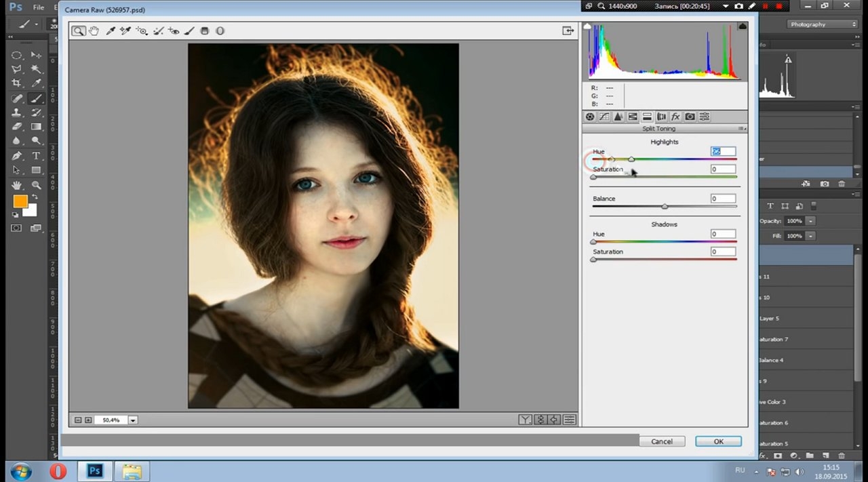The width and height of the screenshot is (868, 482).
Task: Select the Eraser tool in Photoshop
Action: point(17,127)
